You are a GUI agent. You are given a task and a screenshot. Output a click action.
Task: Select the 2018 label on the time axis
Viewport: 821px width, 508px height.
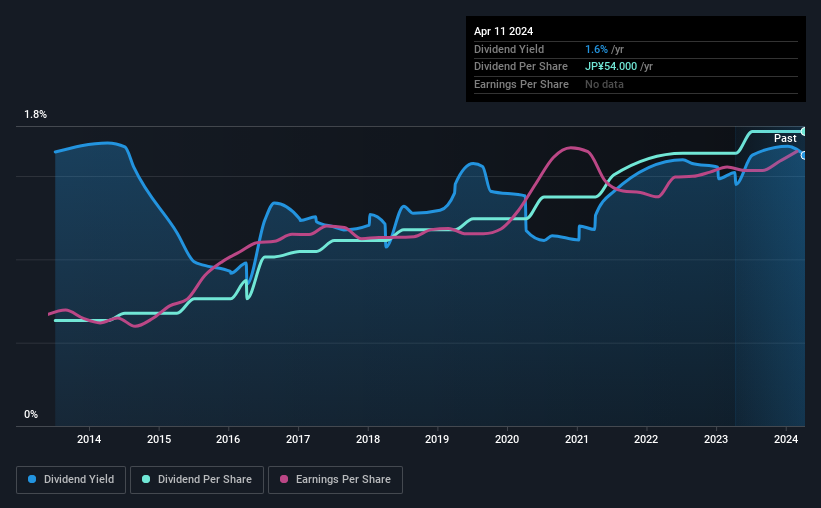click(368, 439)
